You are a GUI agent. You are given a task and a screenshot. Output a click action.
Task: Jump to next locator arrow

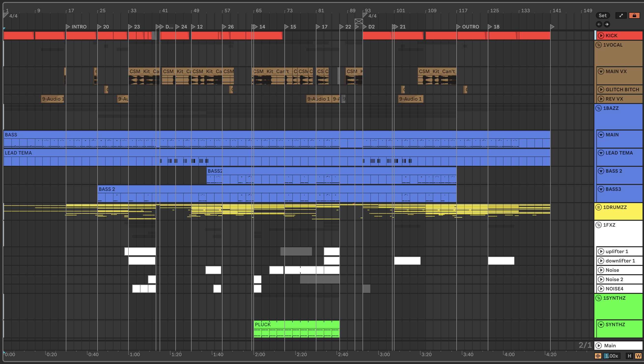(607, 24)
